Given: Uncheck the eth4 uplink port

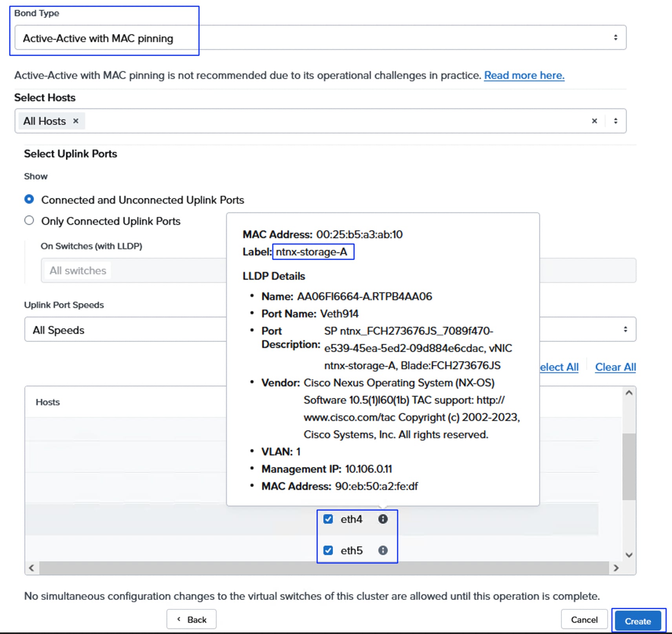Looking at the screenshot, I should coord(328,519).
